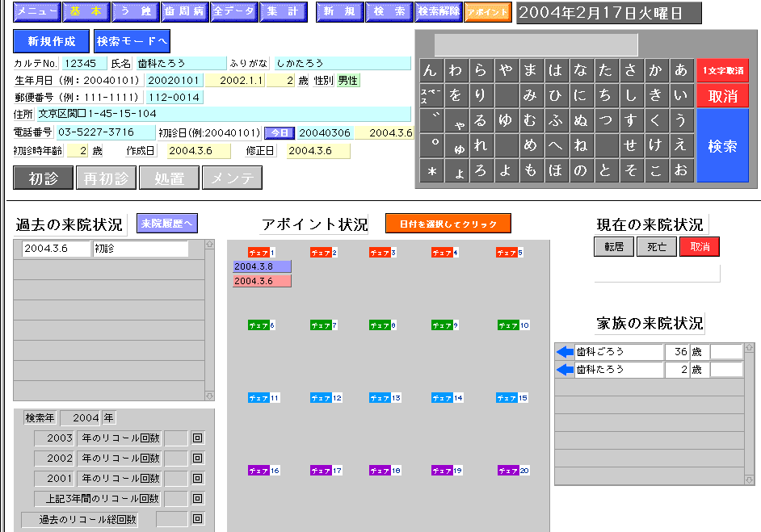Click the 回 box for 2001 recall count
761x532 pixels.
pyautogui.click(x=197, y=479)
